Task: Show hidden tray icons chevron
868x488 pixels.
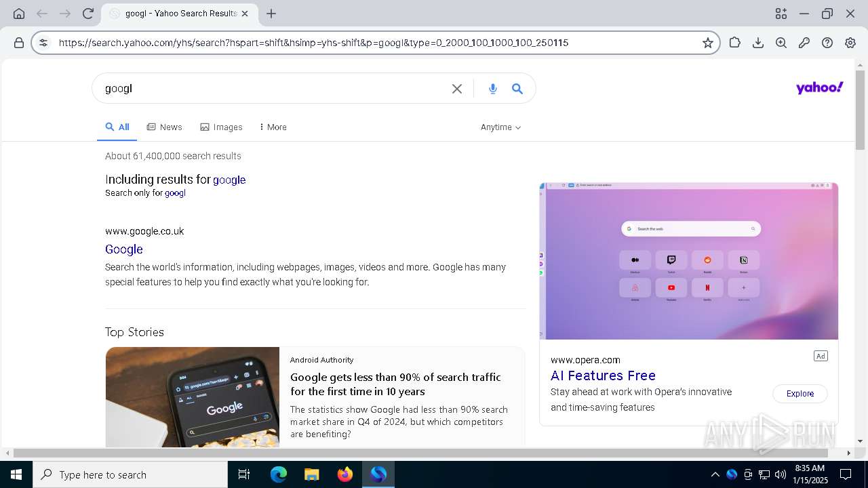Action: point(715,474)
